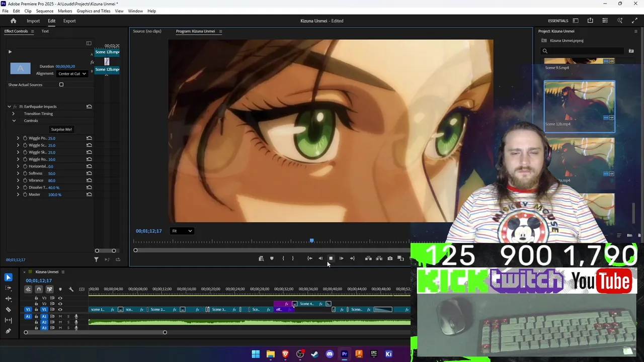Screen dimensions: 644x362
Task: Go to Home screen icon
Action: [x=14, y=21]
